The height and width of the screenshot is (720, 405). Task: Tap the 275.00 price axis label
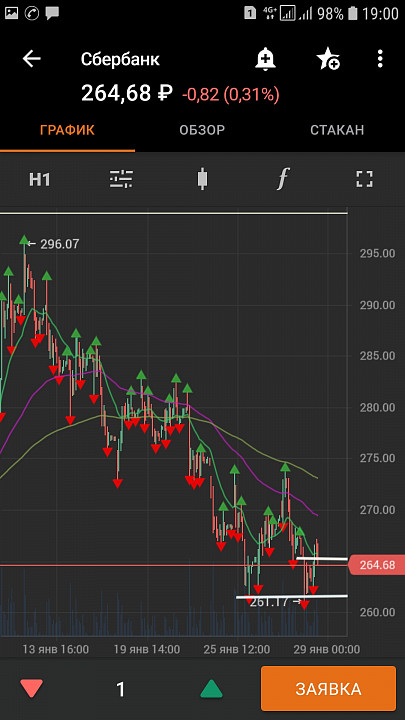377,458
